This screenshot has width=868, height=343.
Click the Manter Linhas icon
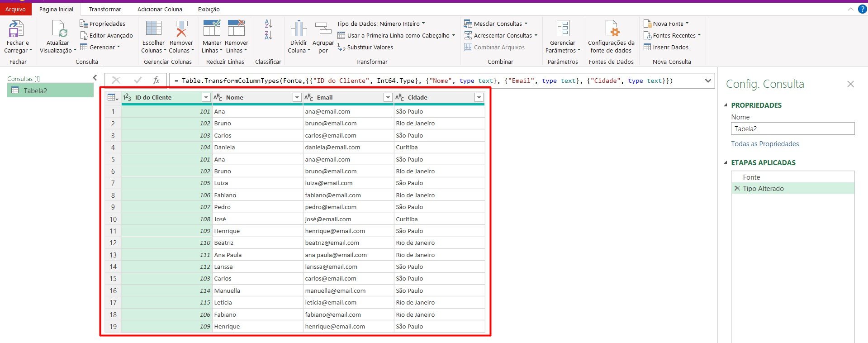[212, 28]
